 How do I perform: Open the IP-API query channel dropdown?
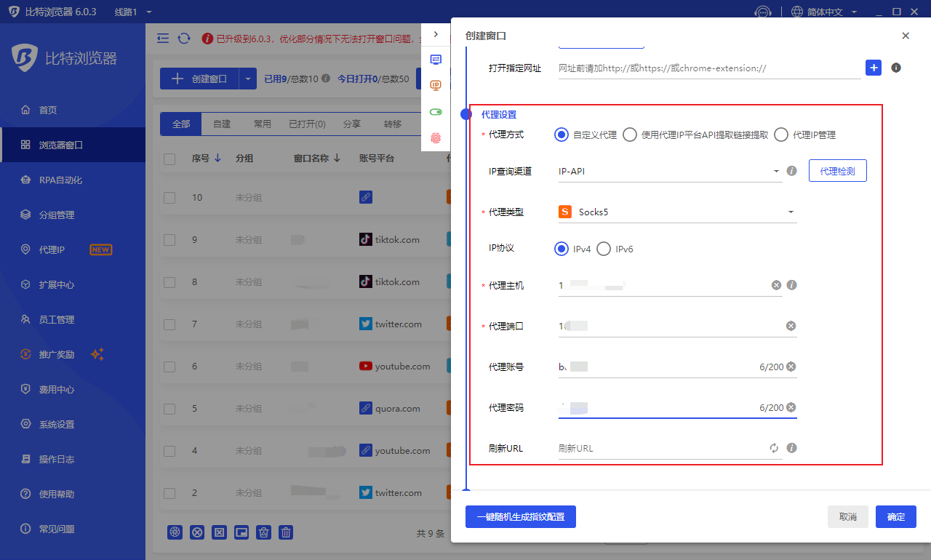[x=669, y=172]
